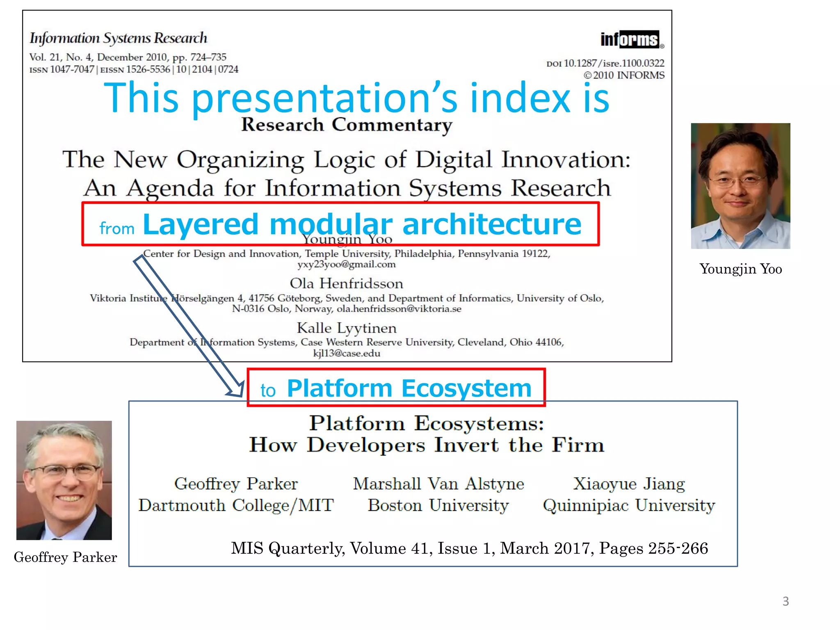
Task: Click the 'Research Commentary' heading
Action: (x=347, y=125)
